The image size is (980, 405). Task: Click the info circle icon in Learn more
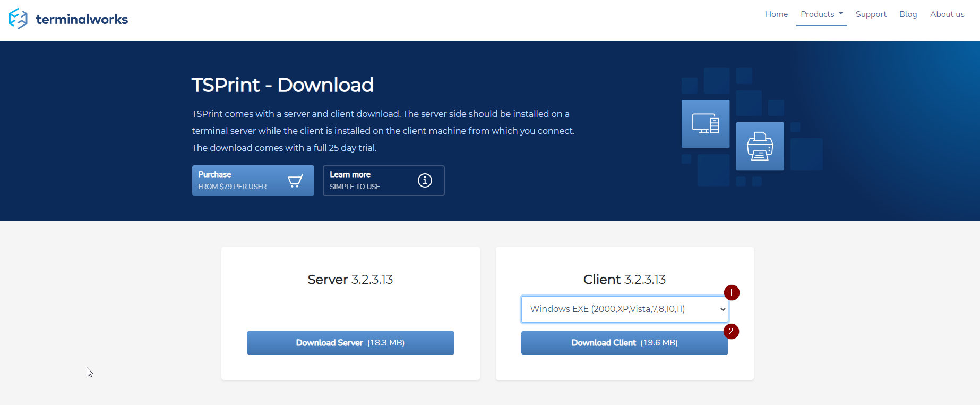tap(425, 181)
